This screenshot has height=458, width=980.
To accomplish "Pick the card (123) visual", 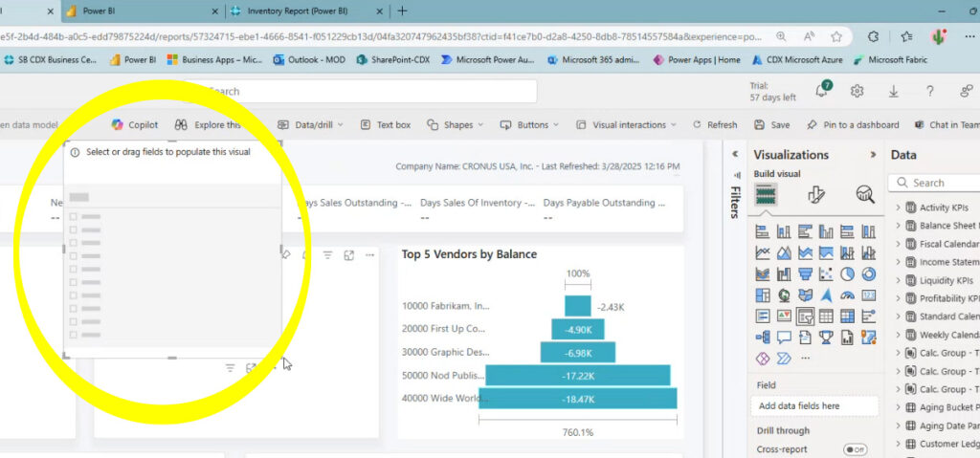I will 869,295.
